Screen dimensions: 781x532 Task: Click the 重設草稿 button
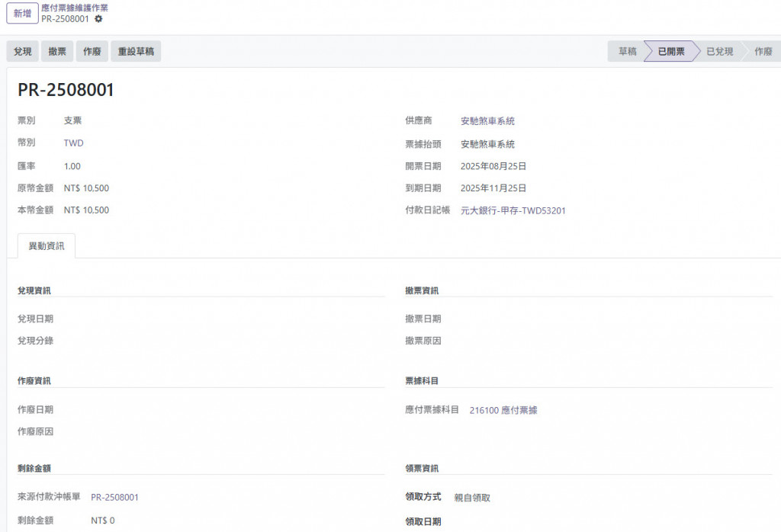[136, 51]
